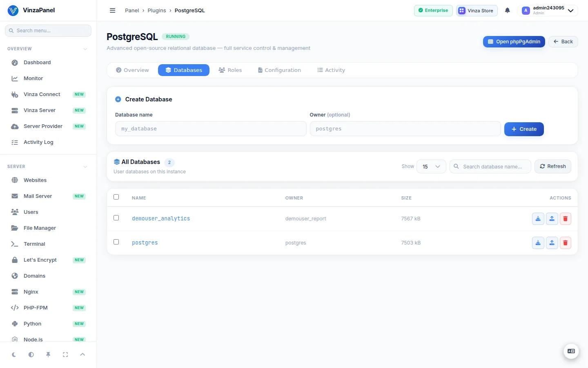Upload restore for postgres database
The width and height of the screenshot is (588, 368).
552,243
